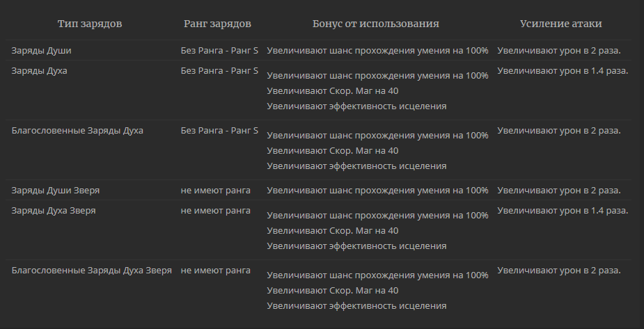Click 'Благословенные Заряды Духа Зверя' entry
Image resolution: width=644 pixels, height=329 pixels.
(x=92, y=271)
